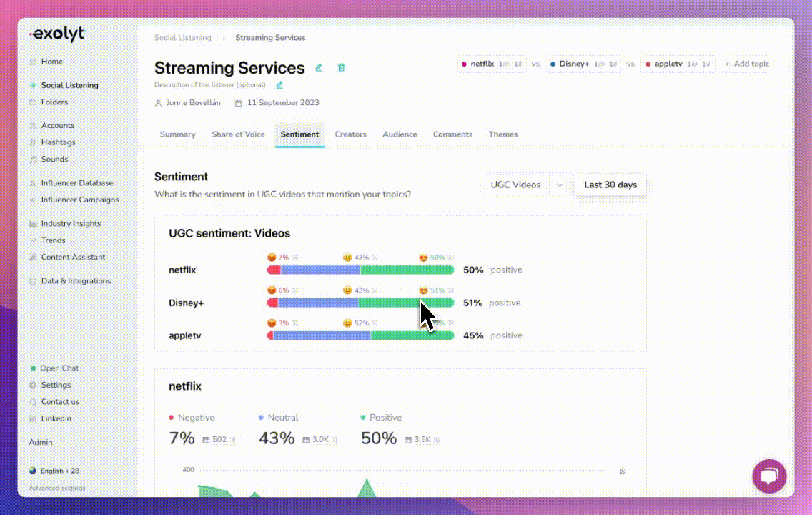This screenshot has height=515, width=812.
Task: Click Social Listening breadcrumb
Action: 183,38
